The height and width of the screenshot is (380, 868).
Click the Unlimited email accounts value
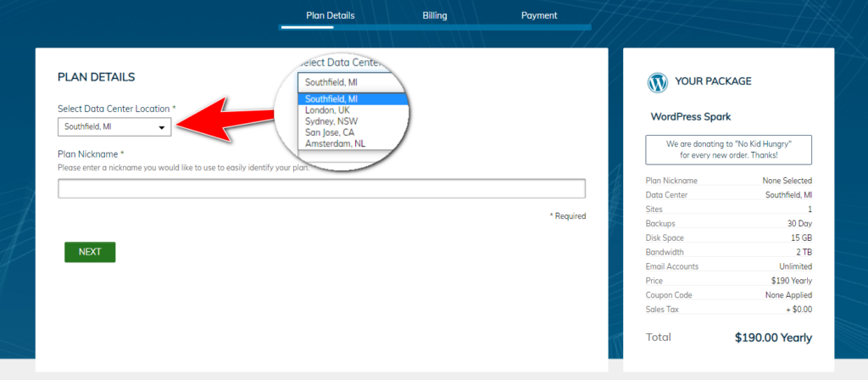point(795,266)
